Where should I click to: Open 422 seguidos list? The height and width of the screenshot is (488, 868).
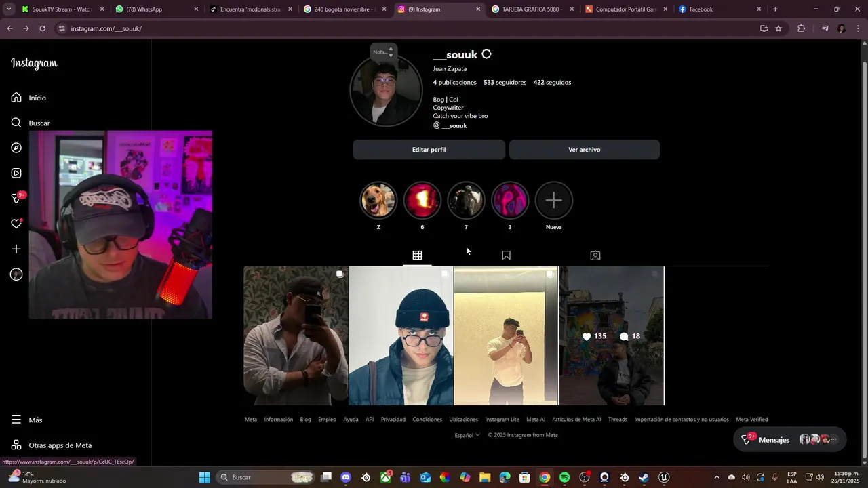tap(552, 82)
